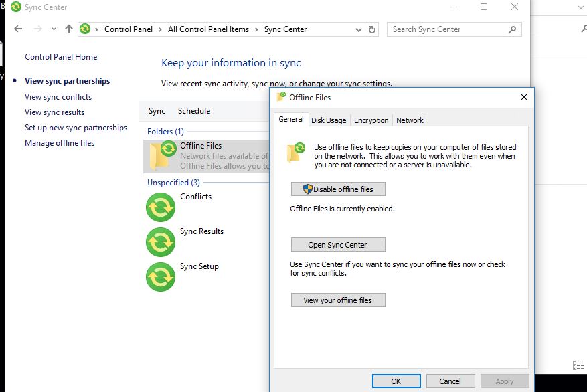Click Disable offline files button
Viewport: 587px width, 392px height.
coord(338,189)
